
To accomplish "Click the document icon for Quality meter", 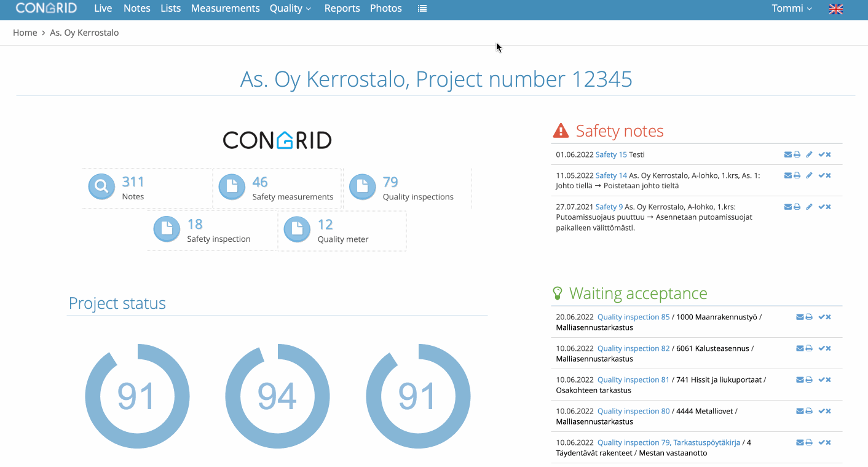I will 297,229.
